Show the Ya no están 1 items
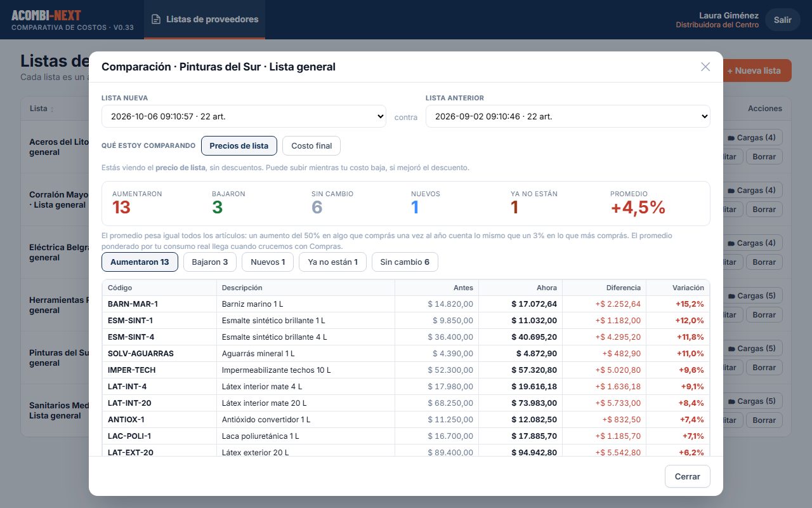812x508 pixels. pos(332,262)
